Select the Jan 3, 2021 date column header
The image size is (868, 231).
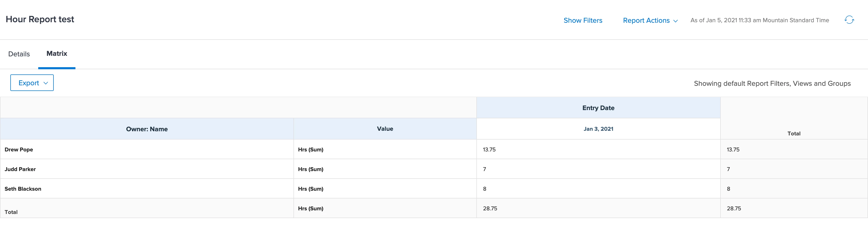point(598,129)
